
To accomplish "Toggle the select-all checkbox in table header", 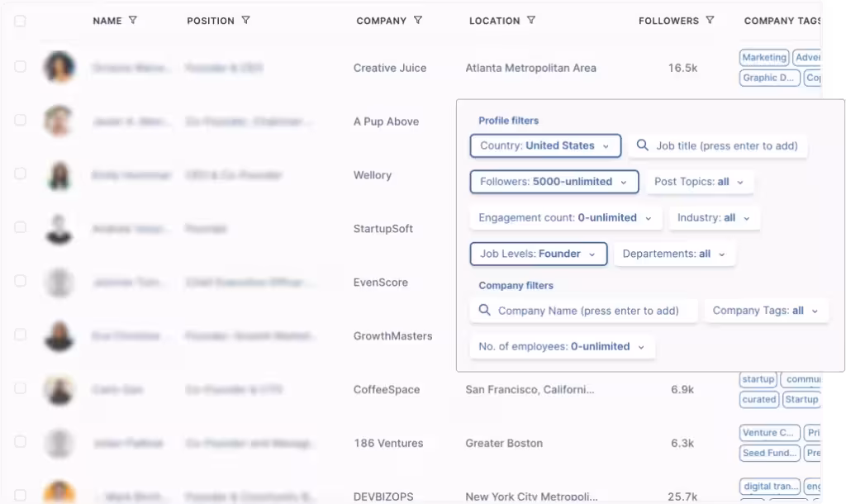I will (x=20, y=21).
